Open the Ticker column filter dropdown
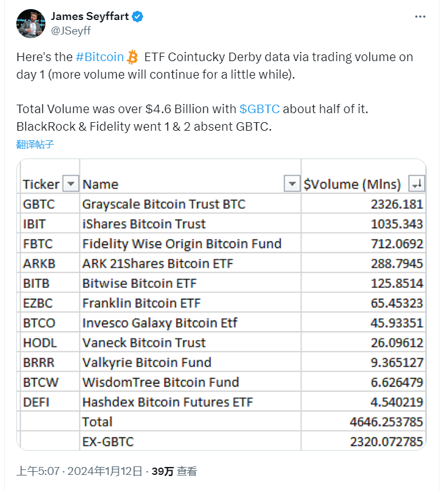The width and height of the screenshot is (448, 490). coord(71,184)
